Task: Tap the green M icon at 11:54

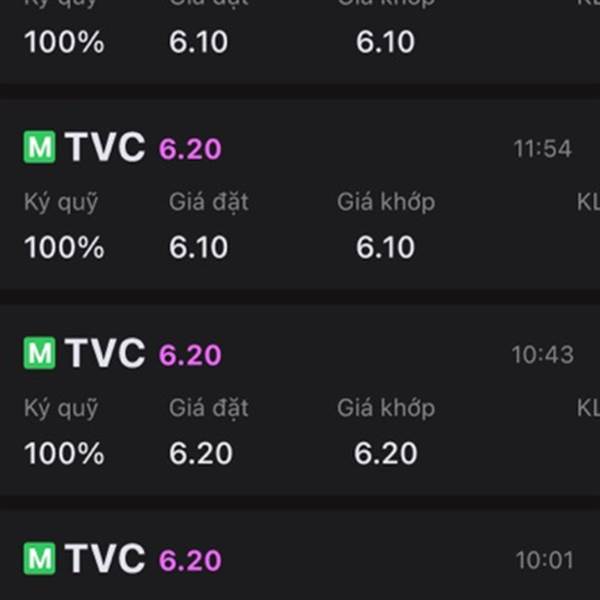Action: (x=39, y=147)
